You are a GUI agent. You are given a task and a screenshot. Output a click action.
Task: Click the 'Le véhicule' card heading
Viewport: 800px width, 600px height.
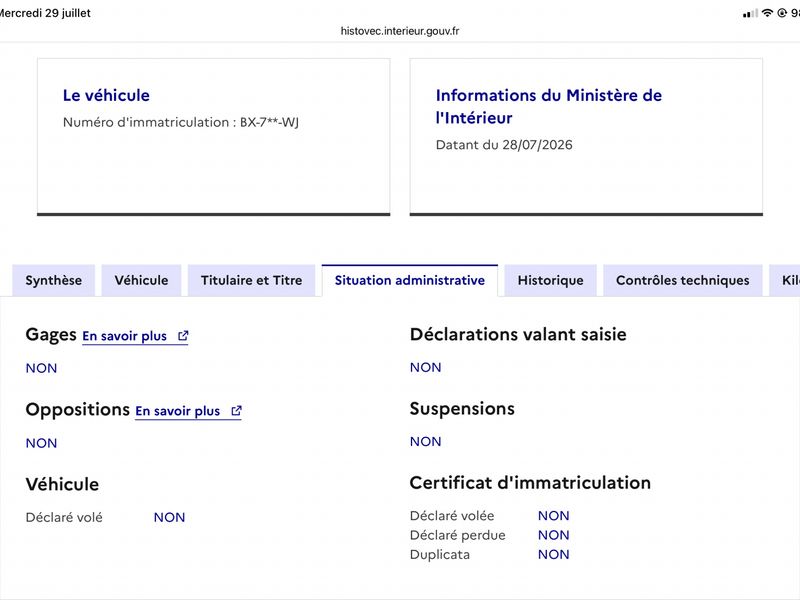point(106,95)
